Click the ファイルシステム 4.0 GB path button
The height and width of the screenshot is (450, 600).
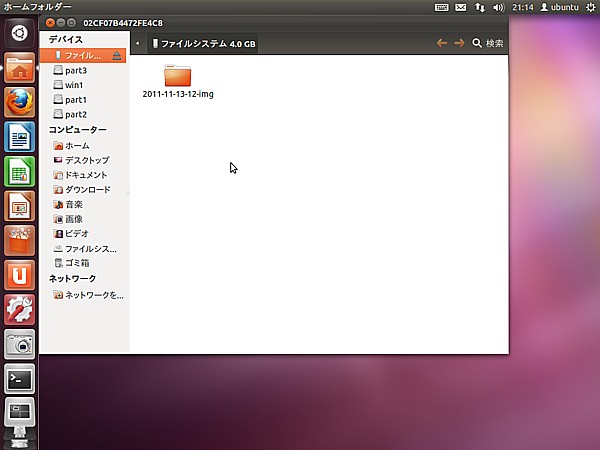pyautogui.click(x=203, y=44)
